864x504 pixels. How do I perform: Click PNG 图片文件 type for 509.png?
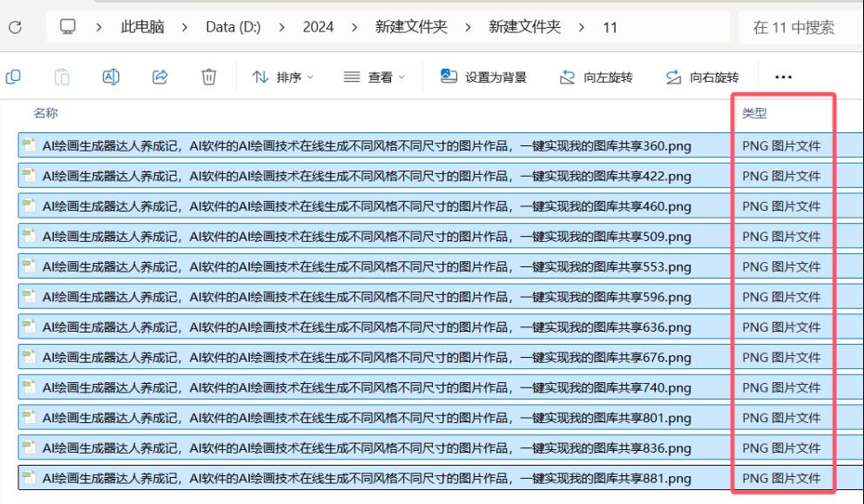(x=781, y=237)
